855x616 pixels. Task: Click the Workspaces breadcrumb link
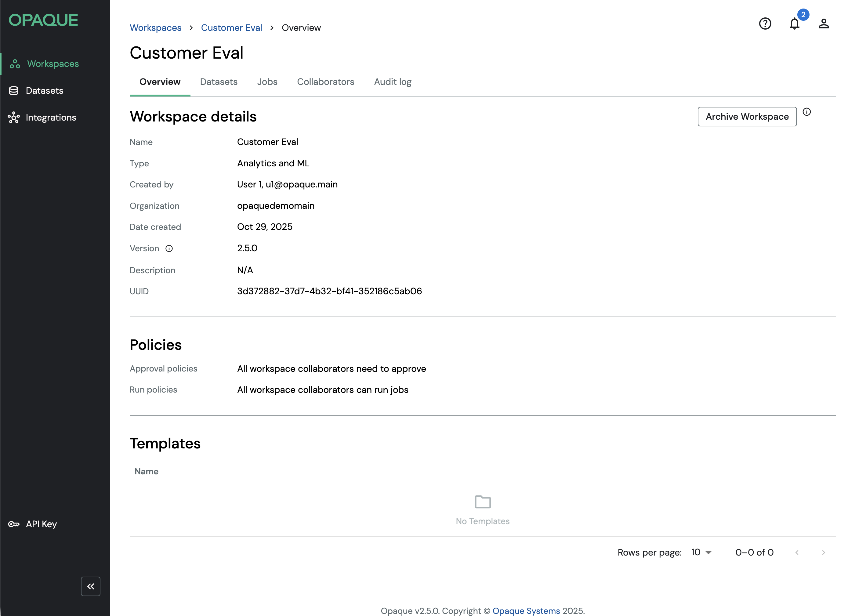(155, 28)
